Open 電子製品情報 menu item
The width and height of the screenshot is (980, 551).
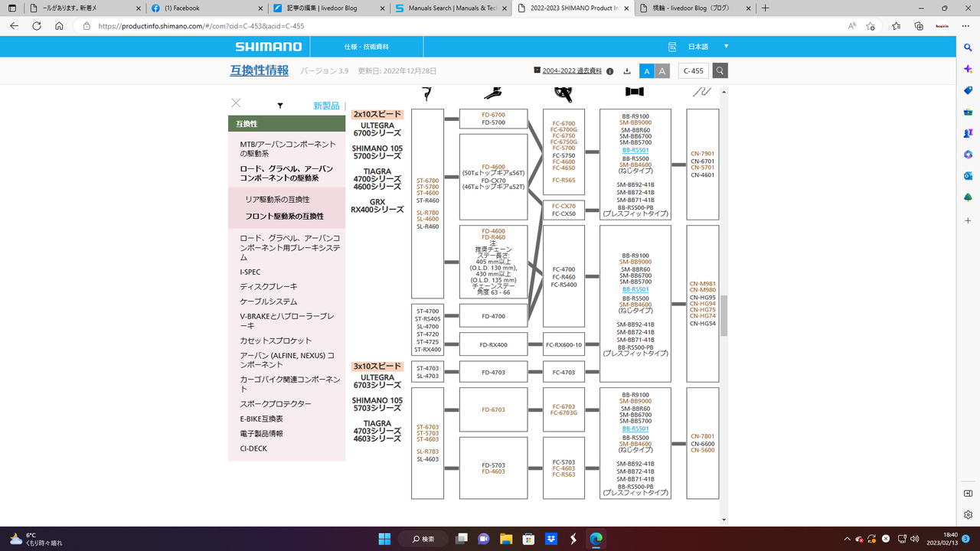pos(261,433)
